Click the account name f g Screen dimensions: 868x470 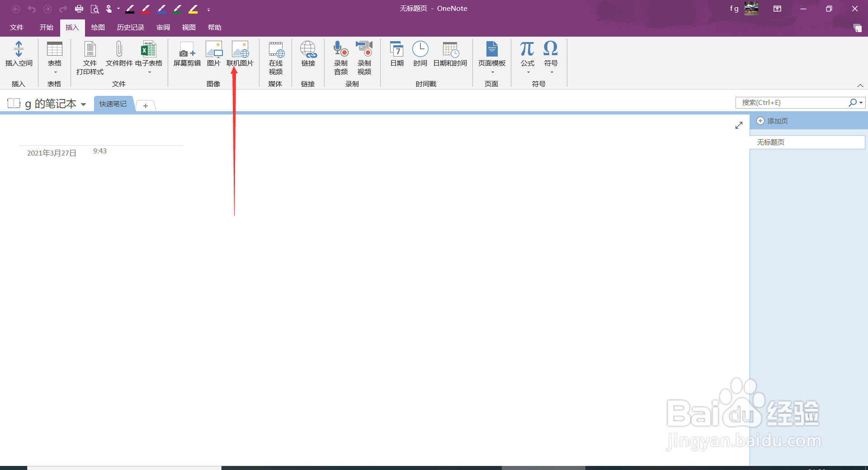[734, 9]
